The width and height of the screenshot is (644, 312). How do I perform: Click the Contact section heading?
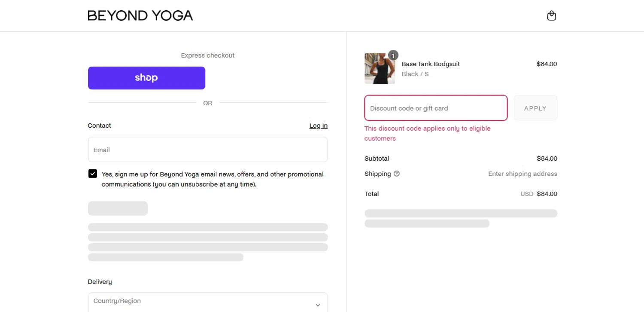coord(100,125)
